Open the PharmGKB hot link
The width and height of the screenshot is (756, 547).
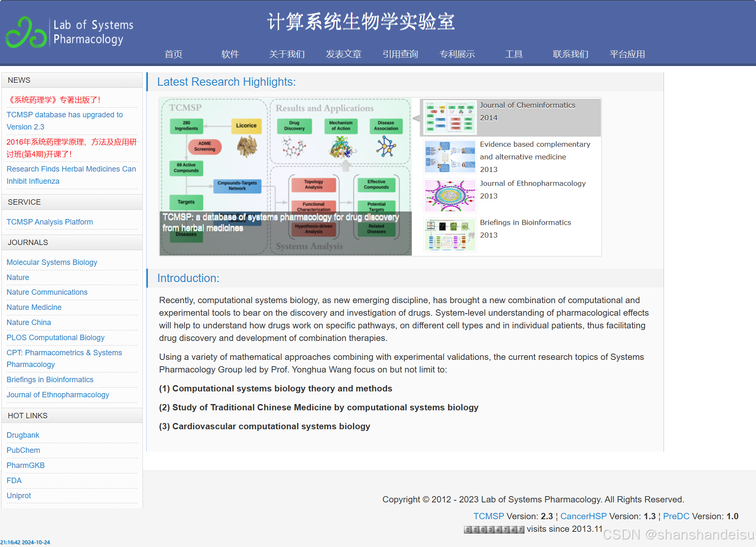pos(26,465)
